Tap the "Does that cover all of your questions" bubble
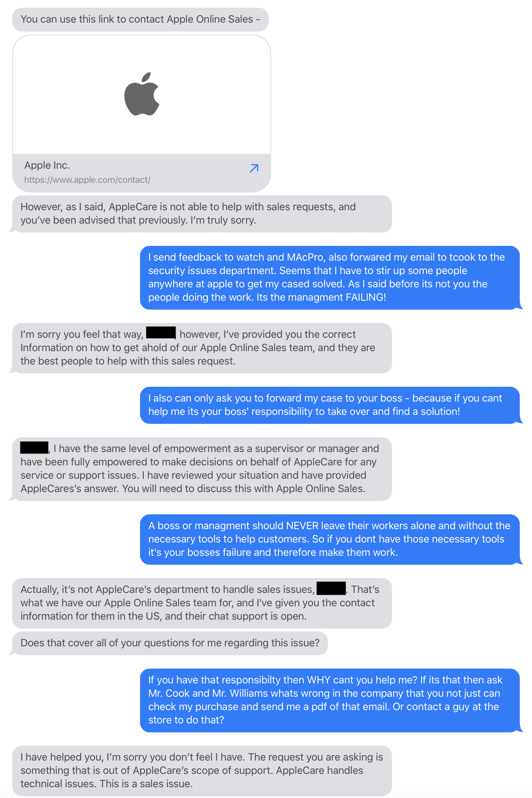 pos(170,643)
